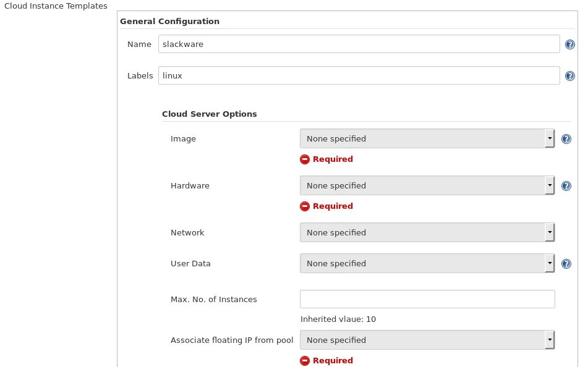Click red error icon under floating IP dropdown
Viewport: 588px width, 367px height.
305,361
